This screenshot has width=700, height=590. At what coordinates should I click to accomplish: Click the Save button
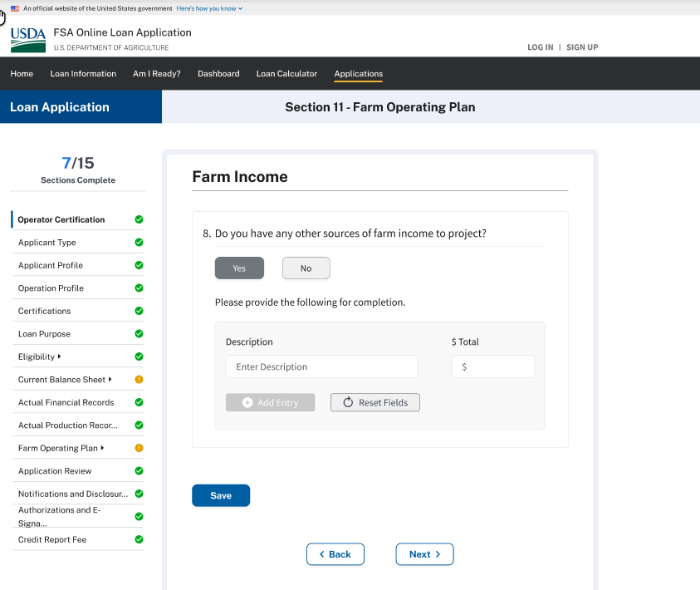tap(221, 495)
